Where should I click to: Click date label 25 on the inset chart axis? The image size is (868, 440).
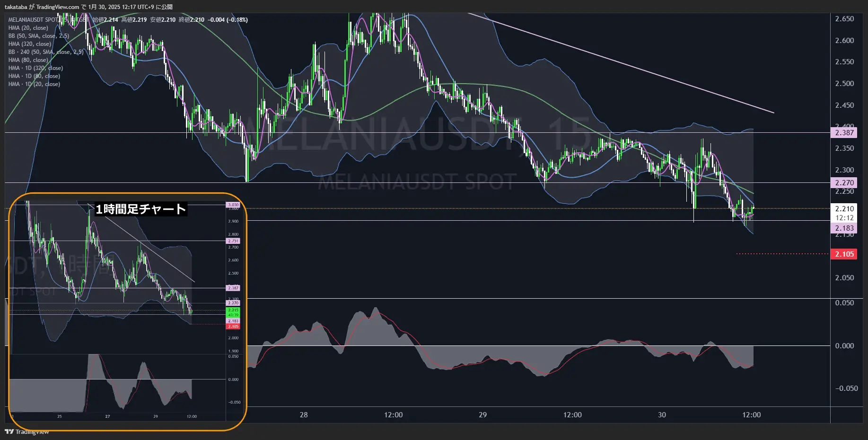[59, 416]
